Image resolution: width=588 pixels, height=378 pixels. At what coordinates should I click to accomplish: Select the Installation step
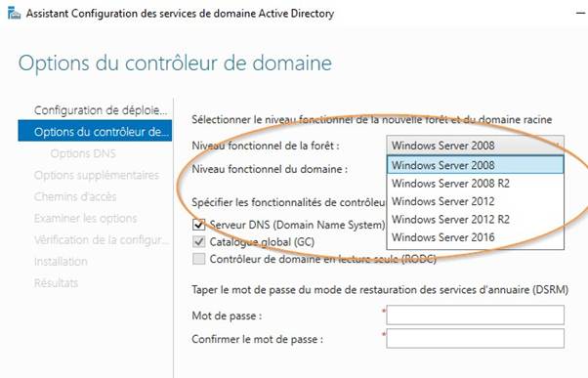(x=61, y=262)
